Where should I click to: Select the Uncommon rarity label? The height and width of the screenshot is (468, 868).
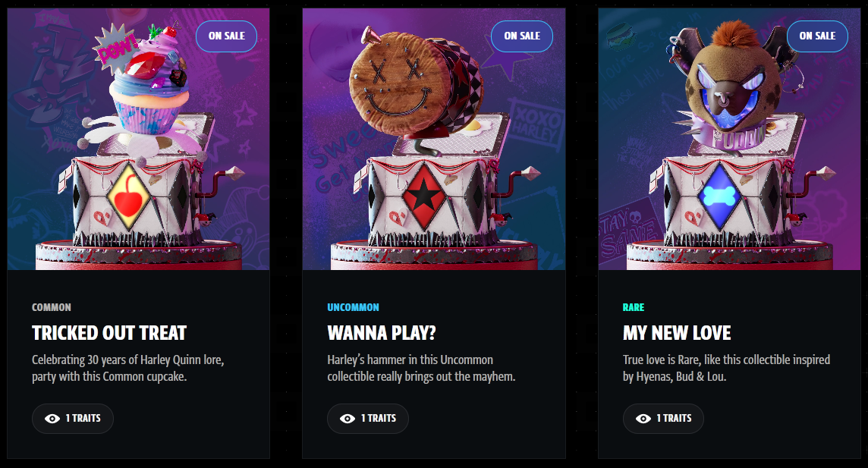[x=353, y=307]
